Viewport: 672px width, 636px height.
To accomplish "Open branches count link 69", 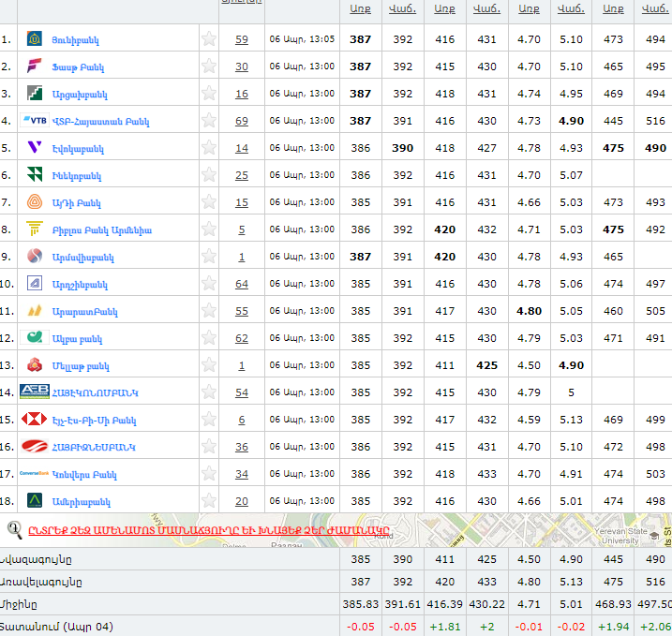I will [x=242, y=121].
